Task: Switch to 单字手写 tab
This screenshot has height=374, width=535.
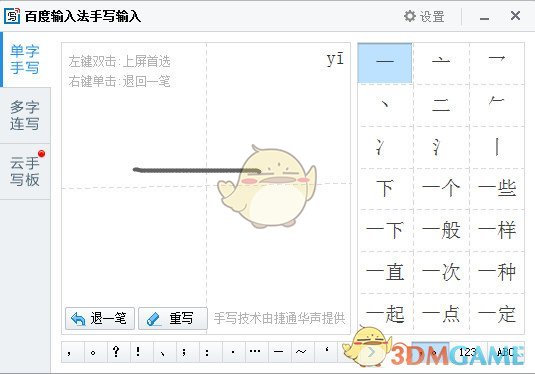Action: tap(25, 59)
